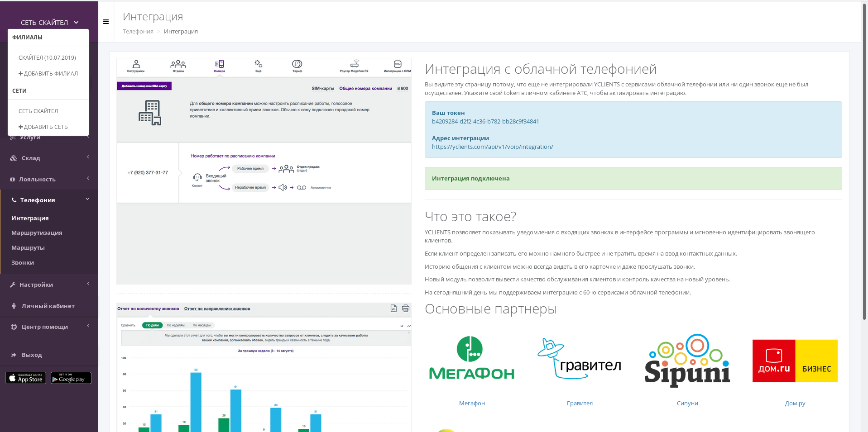Select the Sipuni partner logo
Screen dimensions: 868x432
[687, 361]
